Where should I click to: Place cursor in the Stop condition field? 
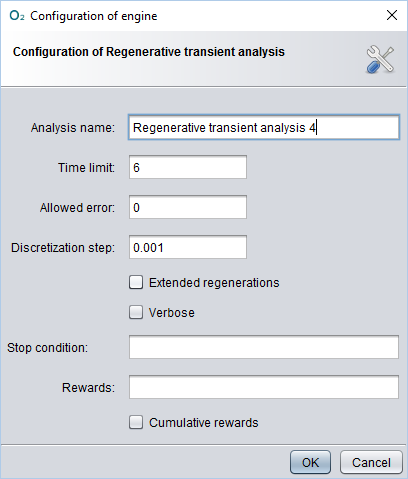click(x=264, y=347)
